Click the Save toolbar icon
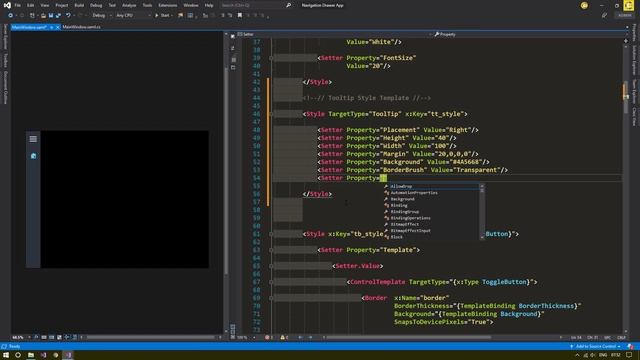 [x=51, y=16]
